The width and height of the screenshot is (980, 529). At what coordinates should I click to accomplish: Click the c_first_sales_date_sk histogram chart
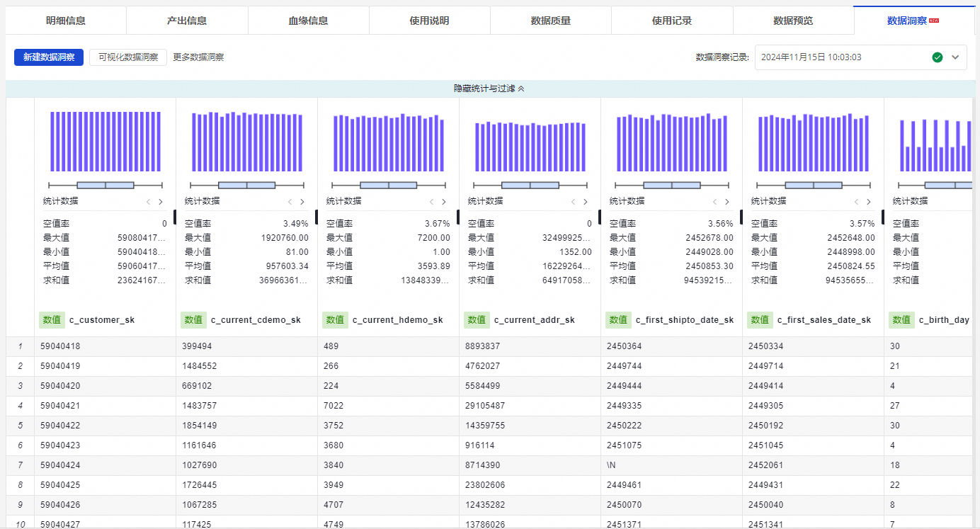814,141
